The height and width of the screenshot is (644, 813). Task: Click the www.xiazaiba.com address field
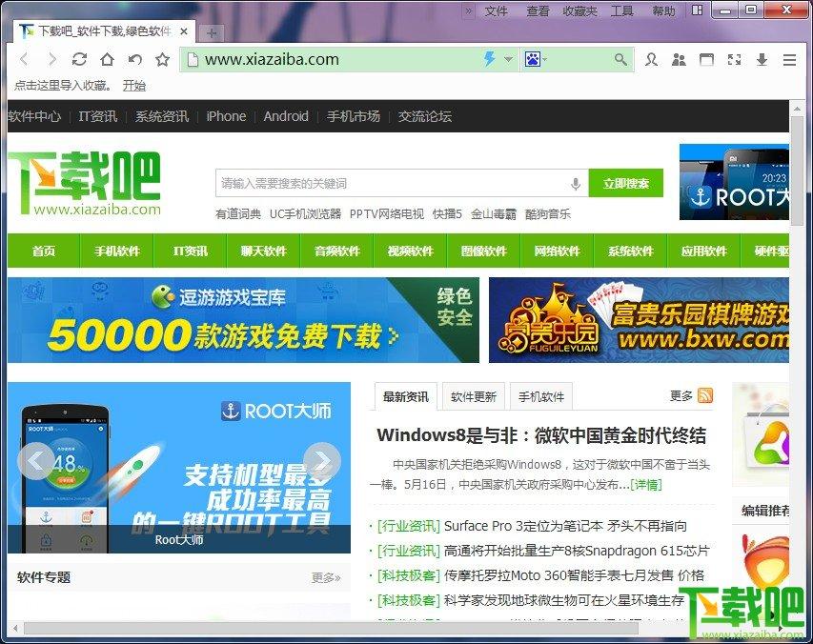point(332,60)
